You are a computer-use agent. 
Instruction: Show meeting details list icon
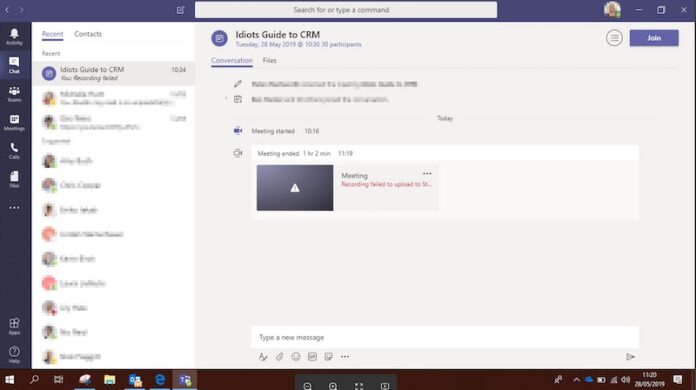(614, 38)
